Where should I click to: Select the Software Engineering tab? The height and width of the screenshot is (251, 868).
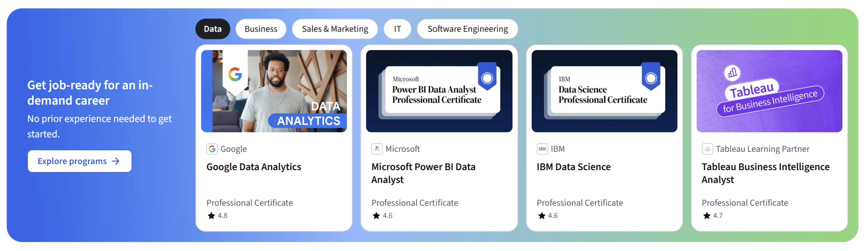467,29
